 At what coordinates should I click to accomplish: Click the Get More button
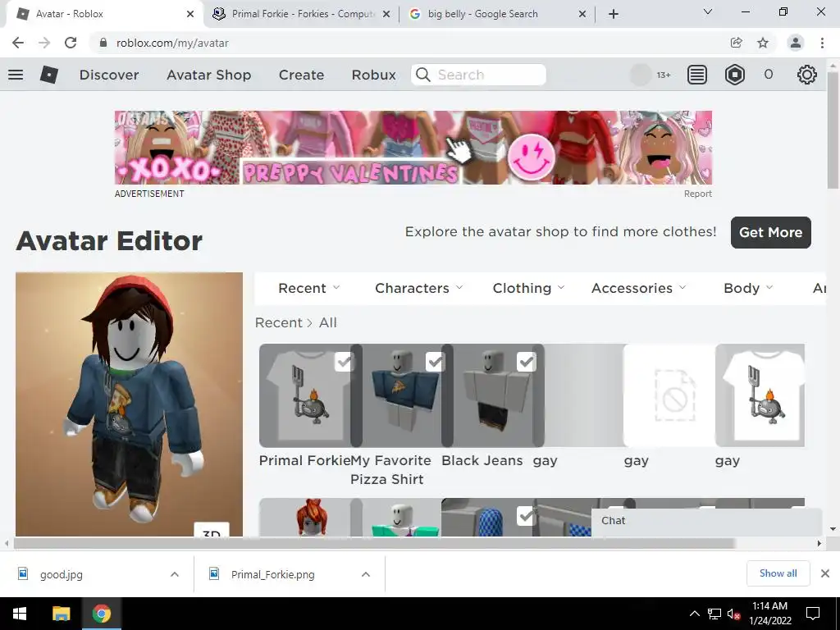[771, 232]
